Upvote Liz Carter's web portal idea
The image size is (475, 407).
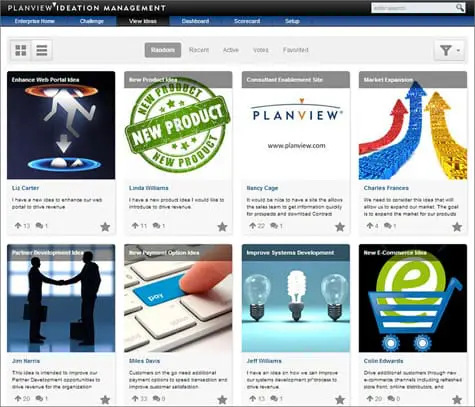(18, 226)
